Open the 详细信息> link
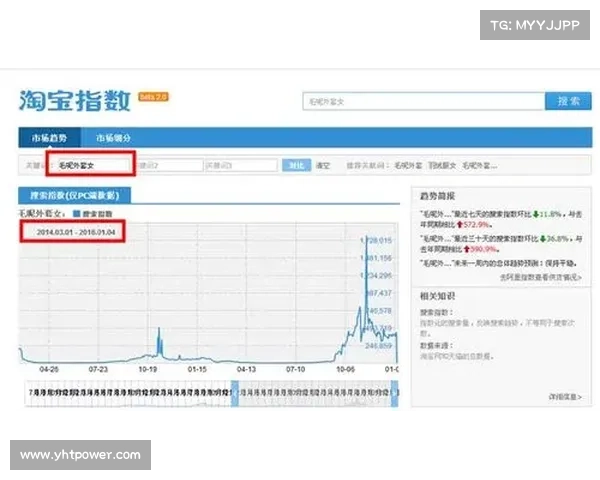Screen dimensions: 600x480 565,397
